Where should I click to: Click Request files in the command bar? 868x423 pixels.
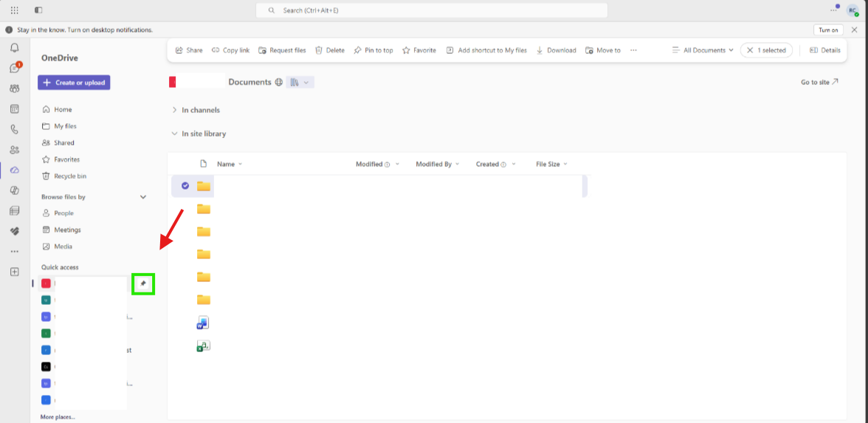[282, 50]
